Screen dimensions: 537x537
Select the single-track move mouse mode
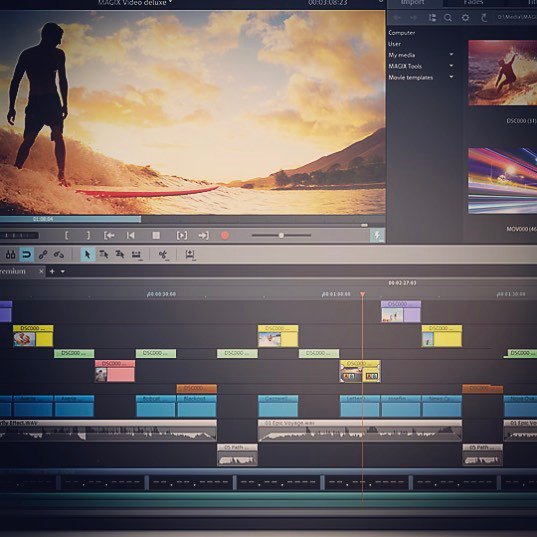click(104, 254)
